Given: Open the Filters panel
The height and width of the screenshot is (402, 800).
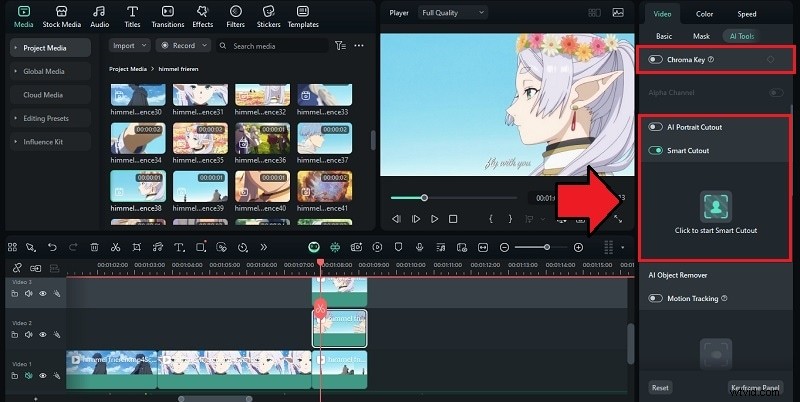Looking at the screenshot, I should [235, 17].
